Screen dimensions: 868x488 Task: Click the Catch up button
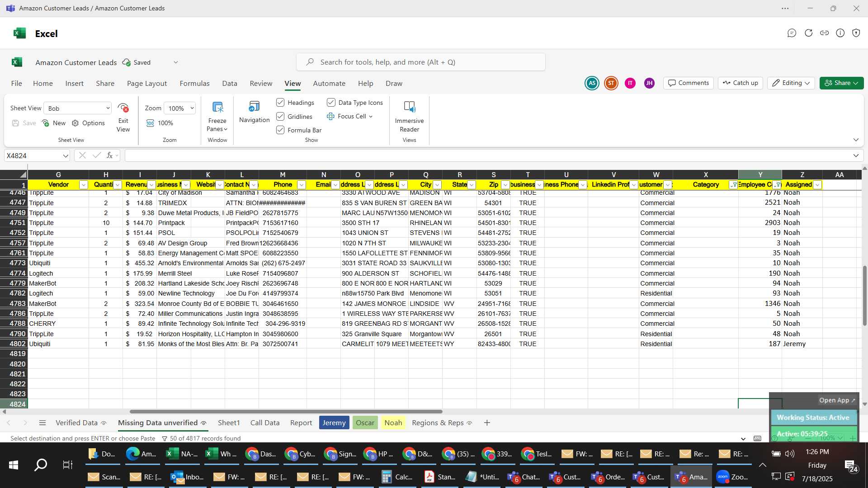pos(741,83)
